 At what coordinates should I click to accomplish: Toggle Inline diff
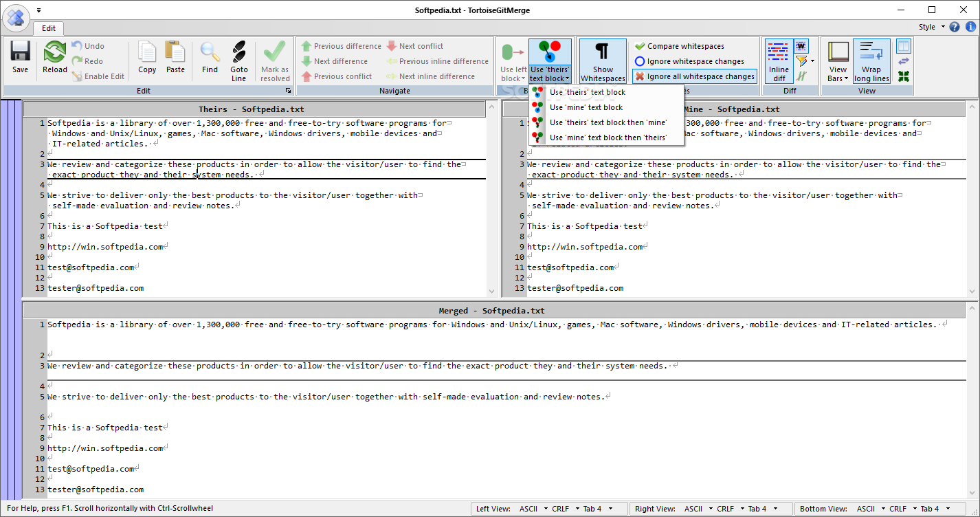coord(779,61)
